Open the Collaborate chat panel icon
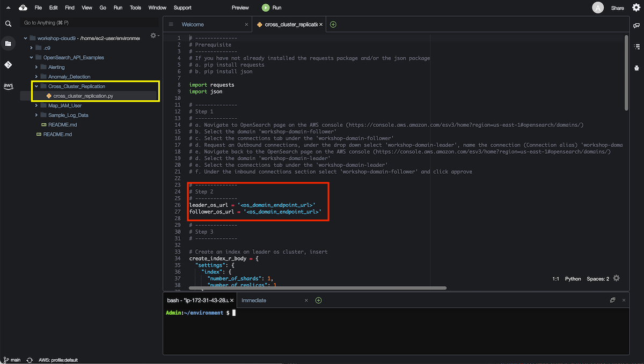 pyautogui.click(x=636, y=26)
